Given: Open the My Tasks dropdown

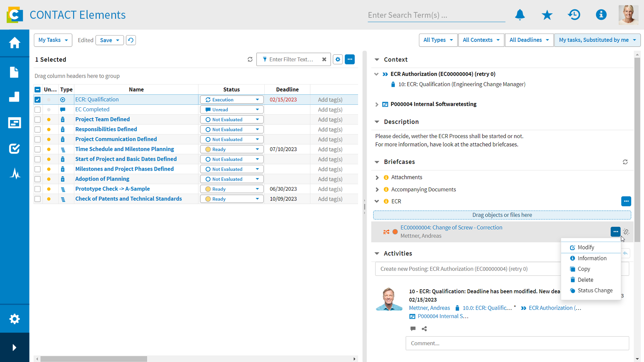Looking at the screenshot, I should [x=53, y=40].
